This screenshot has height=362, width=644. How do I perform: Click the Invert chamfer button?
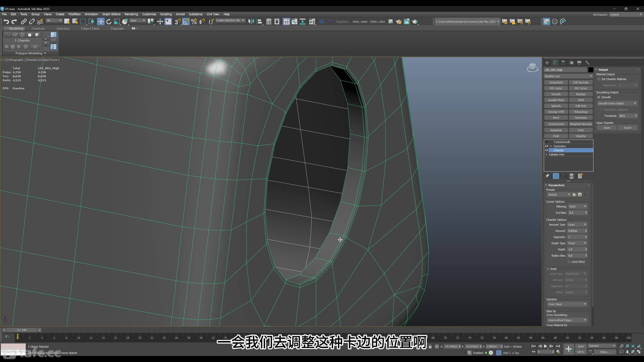627,128
